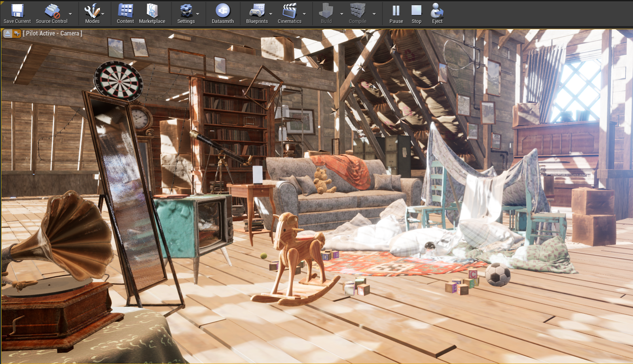Click the Pilot Active - Camera label
The width and height of the screenshot is (633, 364).
coord(53,34)
